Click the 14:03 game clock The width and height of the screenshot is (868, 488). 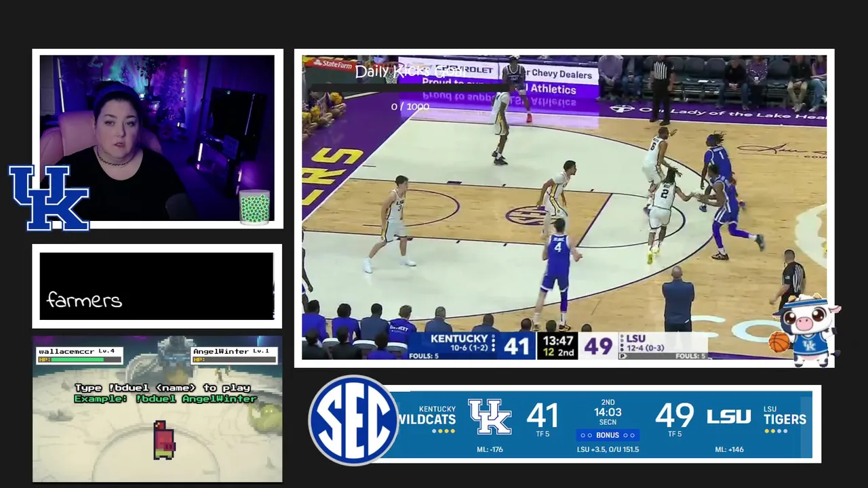click(x=608, y=412)
